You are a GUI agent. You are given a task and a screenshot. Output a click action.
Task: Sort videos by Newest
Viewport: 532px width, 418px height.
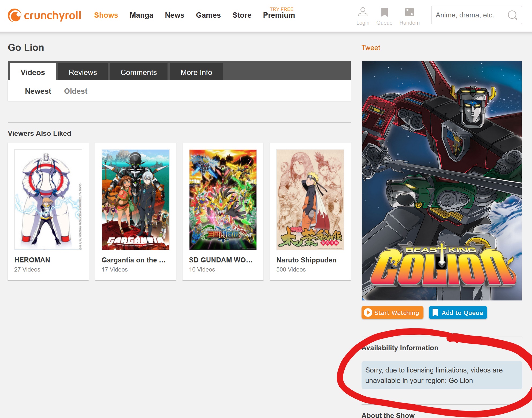point(38,91)
